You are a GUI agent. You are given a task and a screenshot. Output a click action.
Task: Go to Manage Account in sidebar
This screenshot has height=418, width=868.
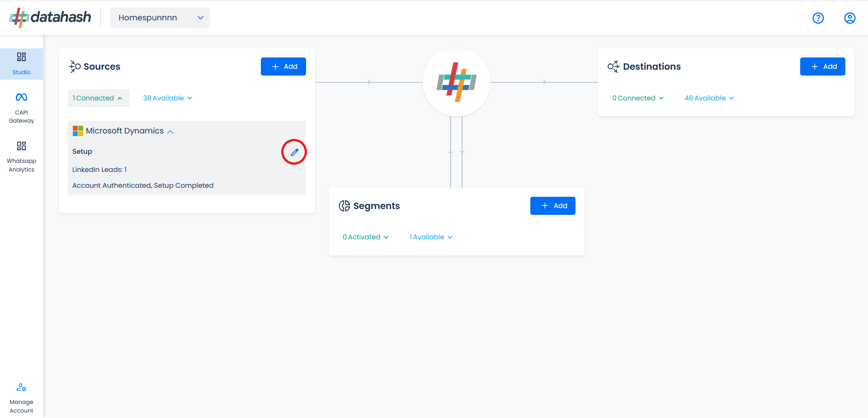(21, 398)
